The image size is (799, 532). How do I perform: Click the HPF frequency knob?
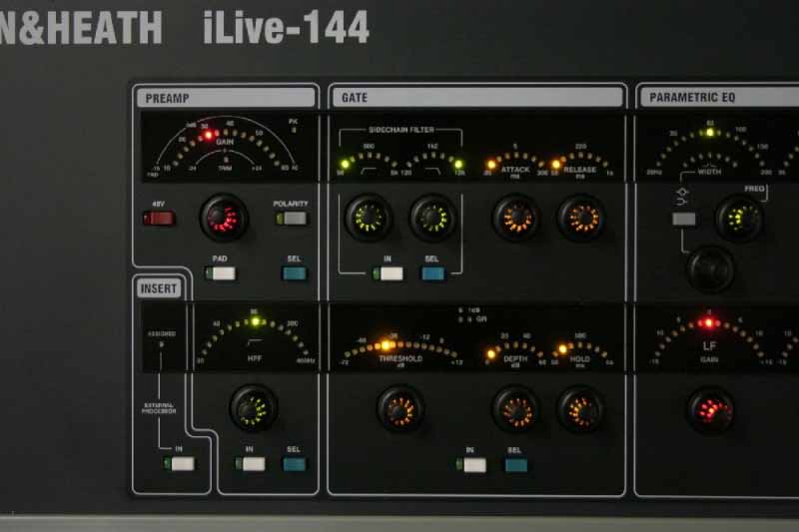pos(254,407)
